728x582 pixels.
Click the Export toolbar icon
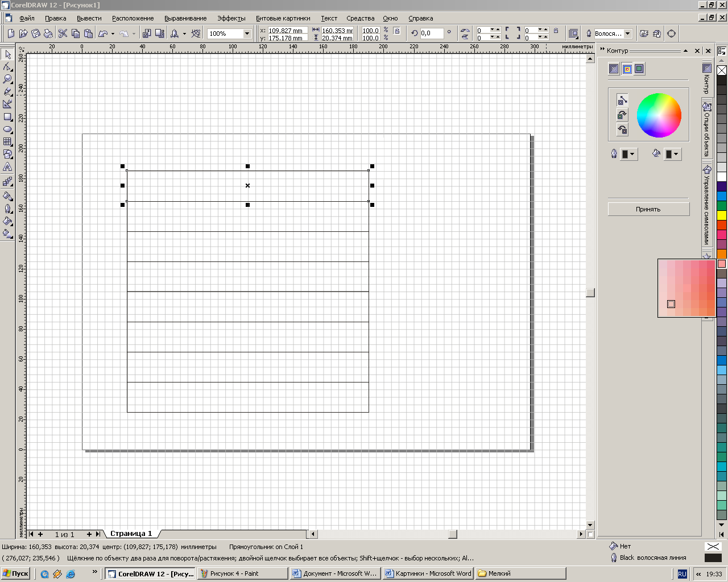[159, 34]
